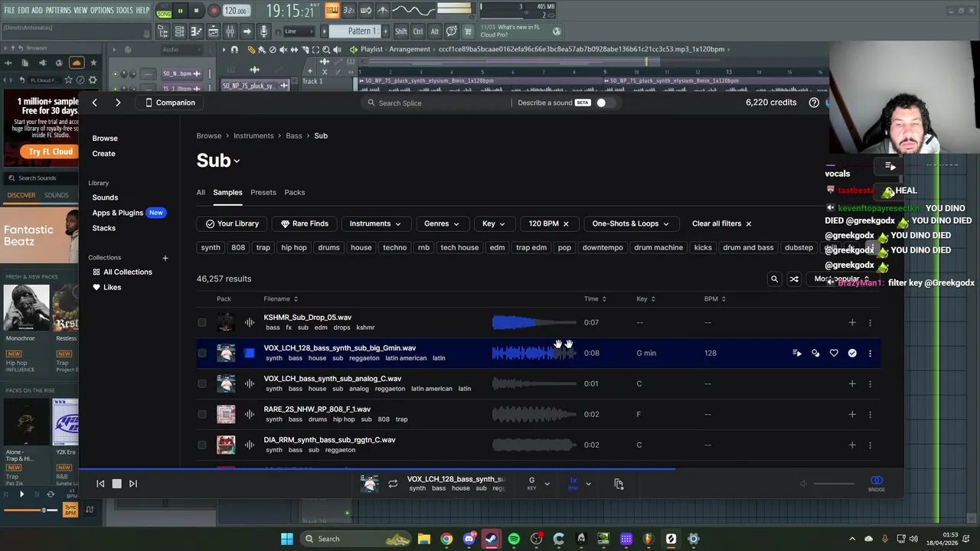The width and height of the screenshot is (980, 551).
Task: Add RARE_2S_NHW_RP_808_F_1.wav to library
Action: pos(852,414)
